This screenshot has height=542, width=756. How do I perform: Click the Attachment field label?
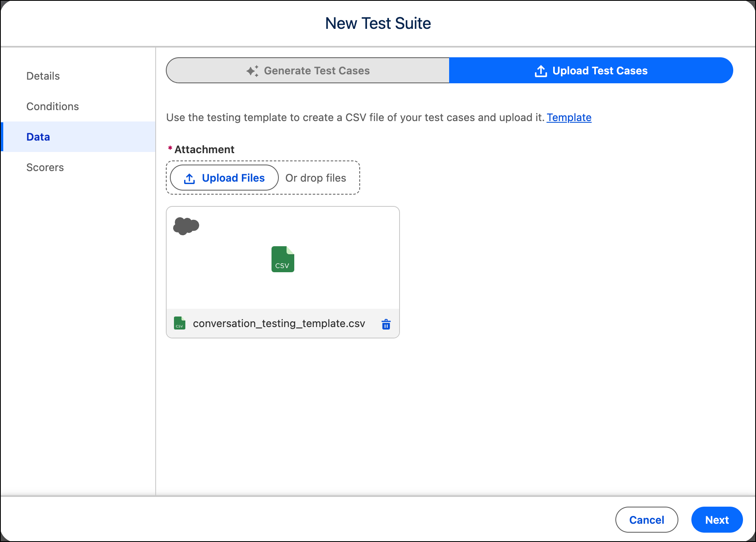tap(204, 150)
